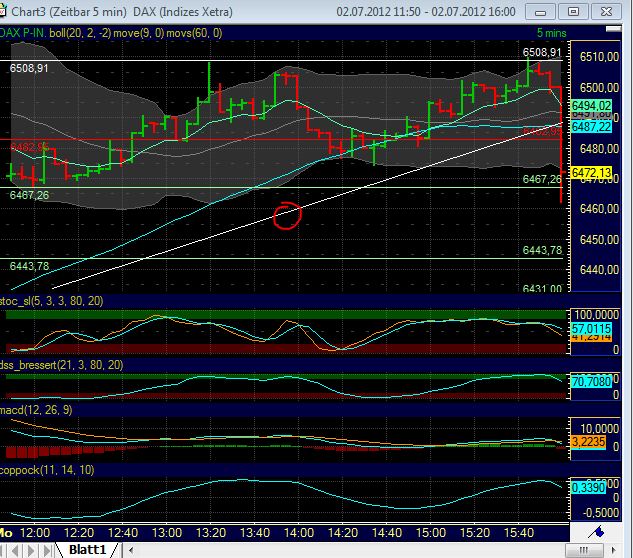
Task: Click the 6460,00 price axis label
Action: (599, 209)
